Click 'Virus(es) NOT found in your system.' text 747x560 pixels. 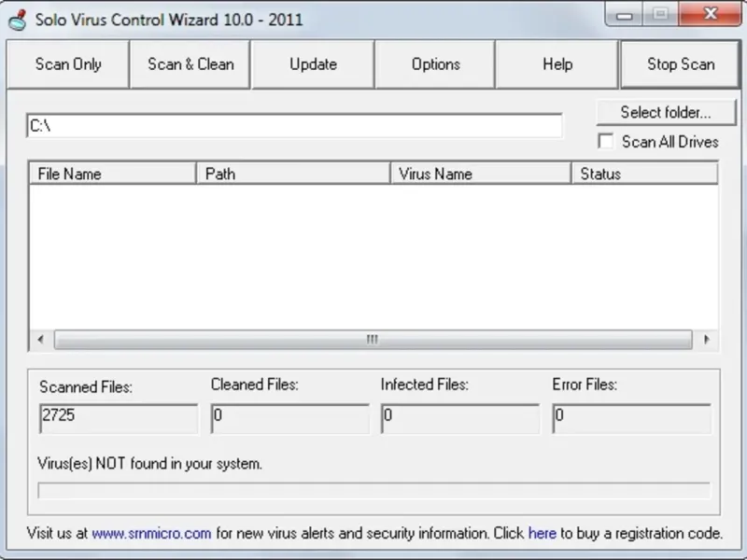[x=149, y=463]
